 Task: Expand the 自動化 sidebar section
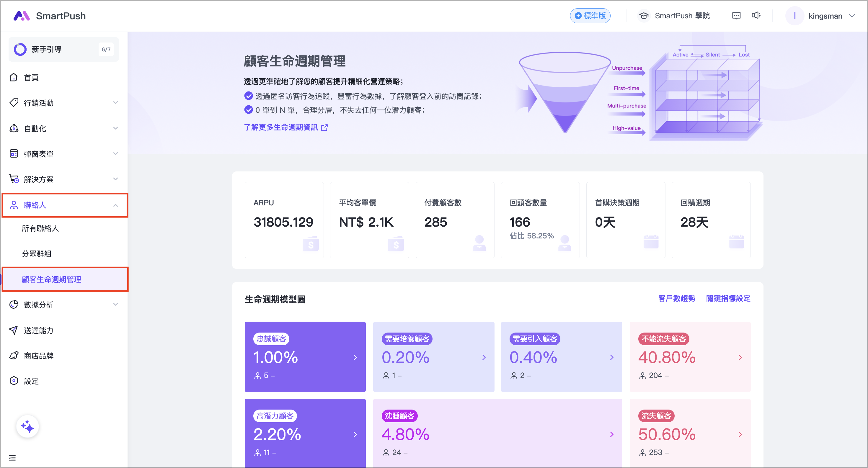pyautogui.click(x=35, y=128)
